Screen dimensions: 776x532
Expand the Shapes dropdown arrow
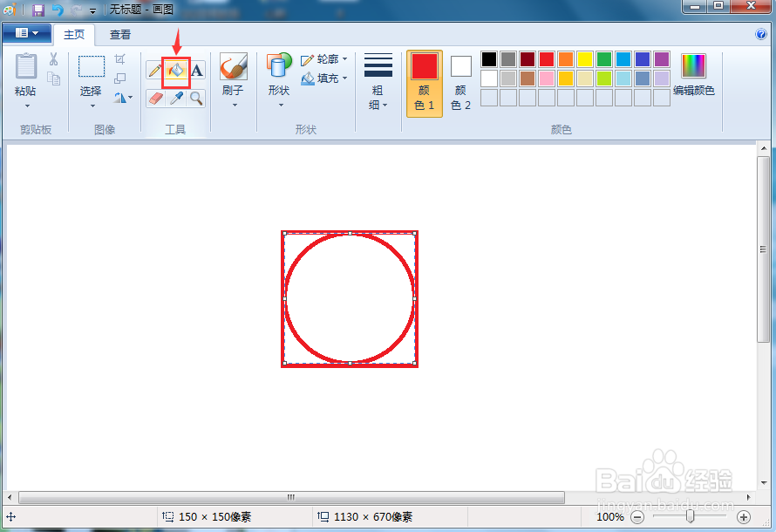(x=281, y=105)
